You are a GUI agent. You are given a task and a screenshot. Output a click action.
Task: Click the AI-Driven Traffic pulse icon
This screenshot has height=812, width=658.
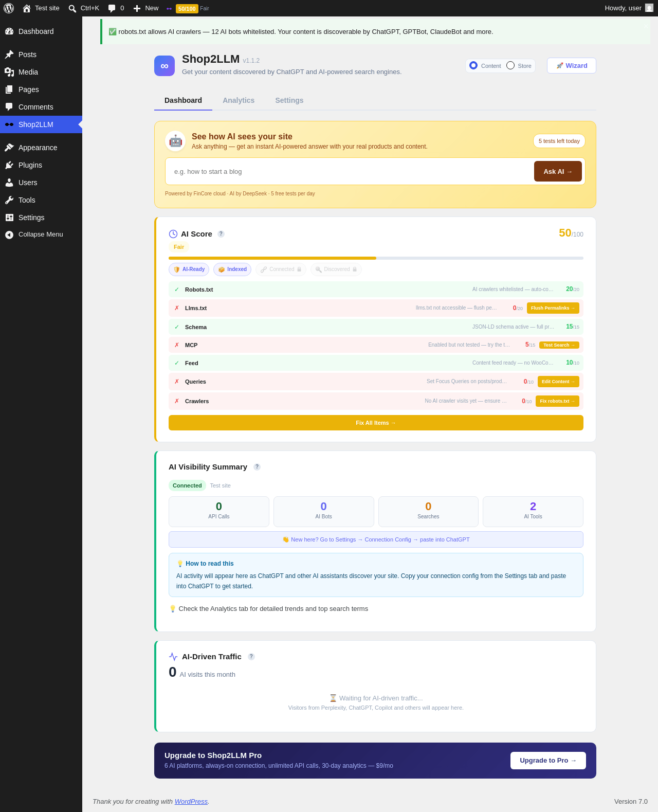point(173,657)
